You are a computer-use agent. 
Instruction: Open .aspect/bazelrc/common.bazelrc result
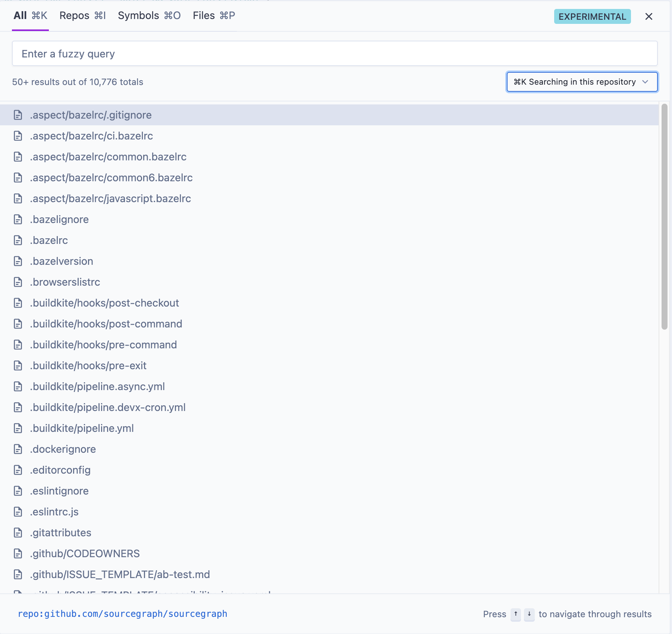(329, 157)
